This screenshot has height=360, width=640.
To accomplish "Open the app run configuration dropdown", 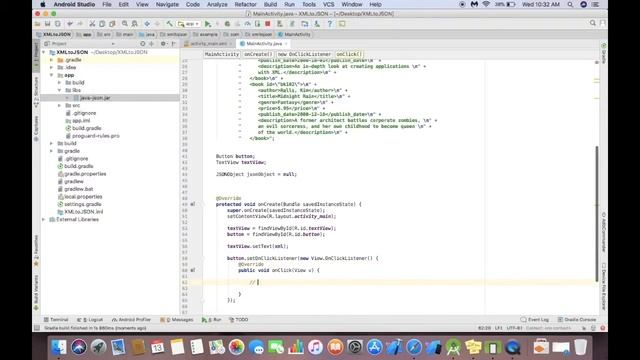I will [x=189, y=24].
